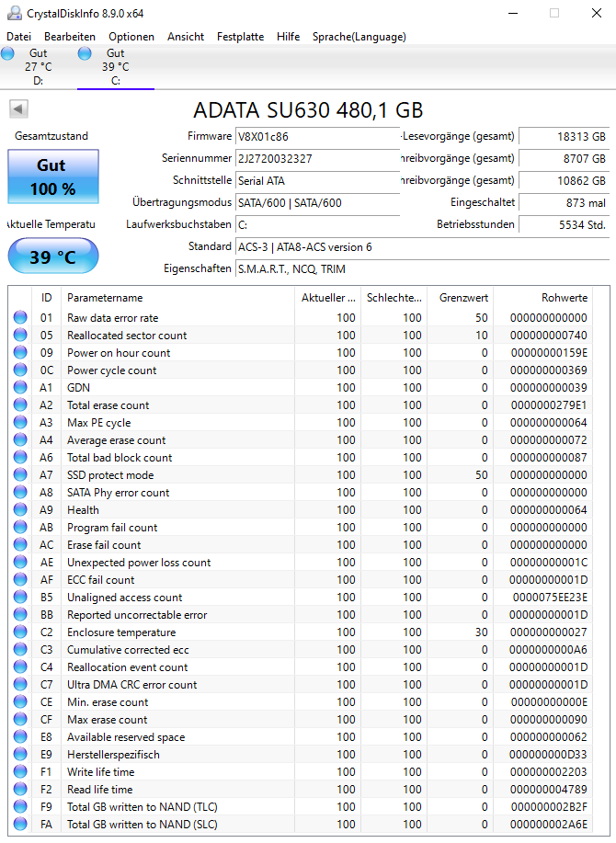Click the Parametername column header

[178, 297]
